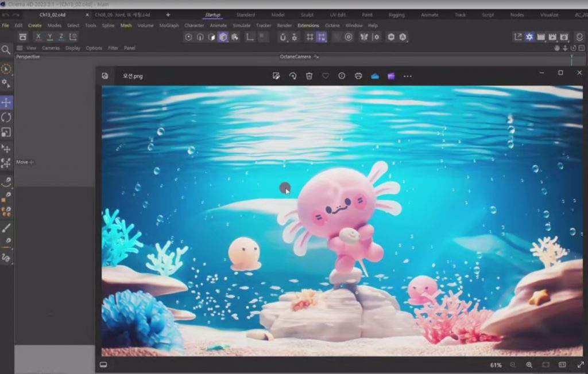The image size is (588, 374).
Task: Open Octane live viewer gear icon
Action: (x=529, y=37)
